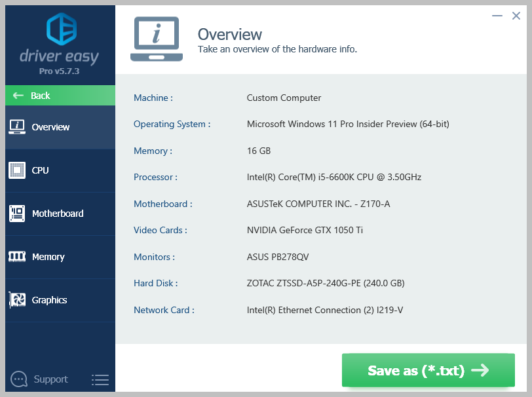Screen dimensions: 532x397
Task: Click the CPU chip icon in sidebar
Action: pyautogui.click(x=17, y=170)
